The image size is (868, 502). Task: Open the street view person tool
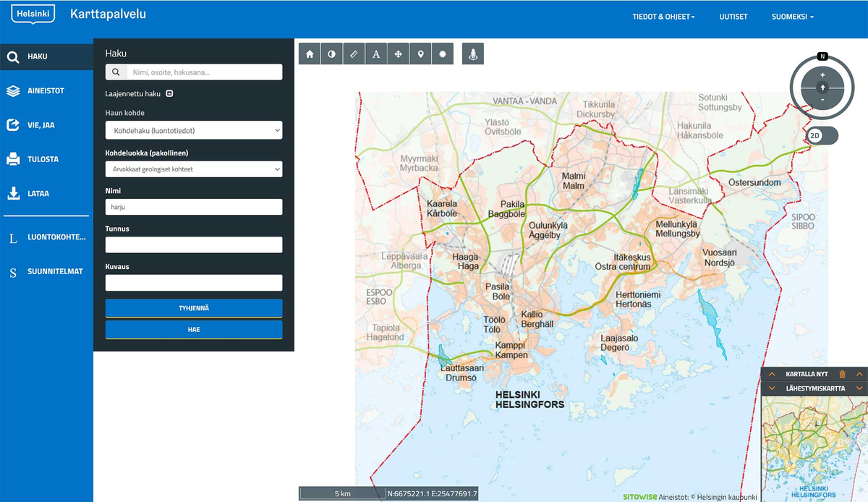pos(472,54)
